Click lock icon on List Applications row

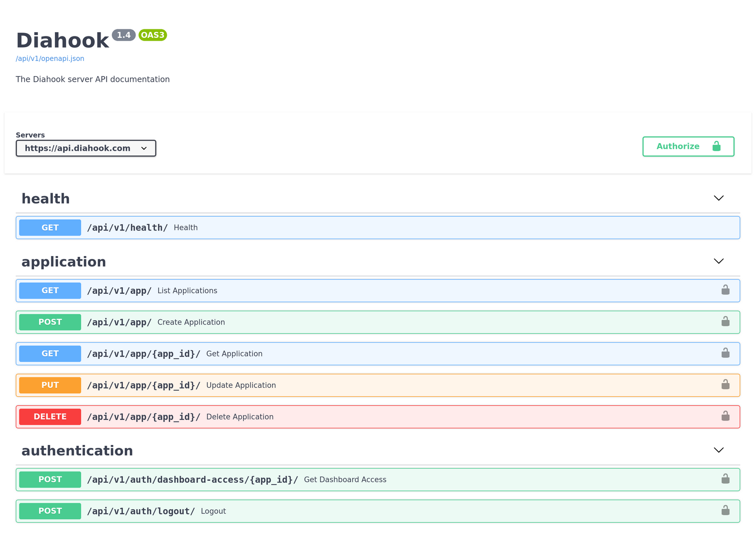tap(725, 290)
